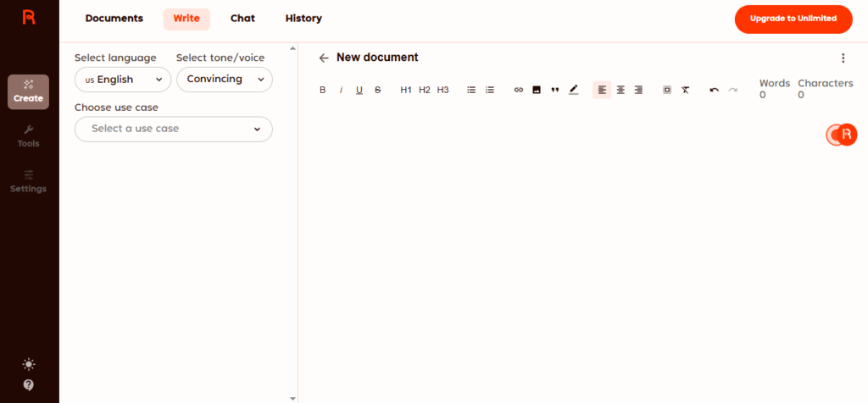
Task: Toggle the light/dark theme sun icon
Action: point(29,364)
